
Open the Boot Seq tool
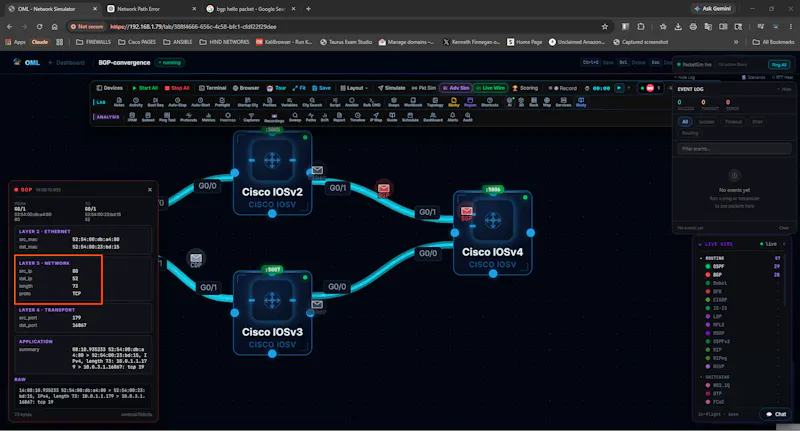pyautogui.click(x=155, y=102)
